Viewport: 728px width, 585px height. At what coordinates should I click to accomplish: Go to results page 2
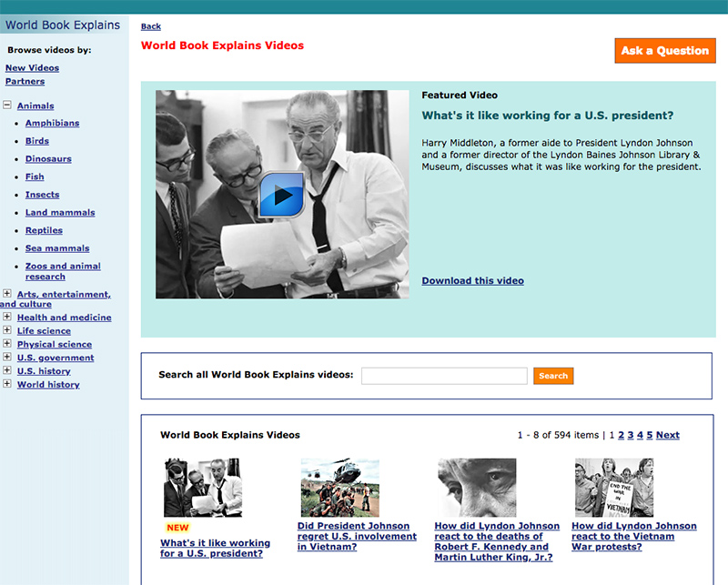tap(621, 435)
